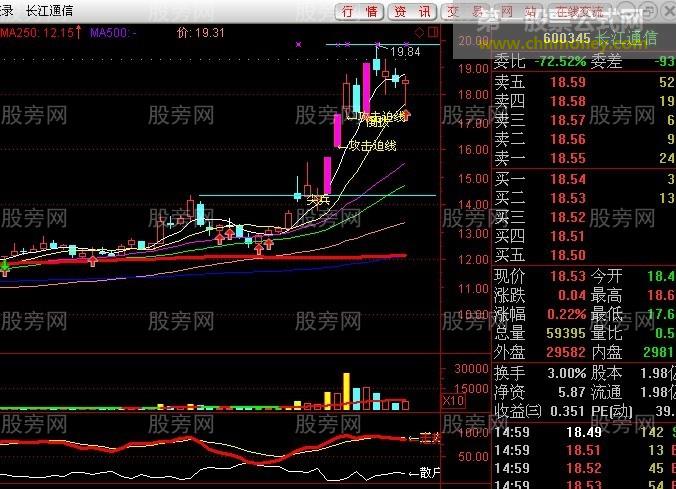Click the 攻击迫线 annotation near 16.00
The height and width of the screenshot is (489, 676).
pyautogui.click(x=372, y=146)
